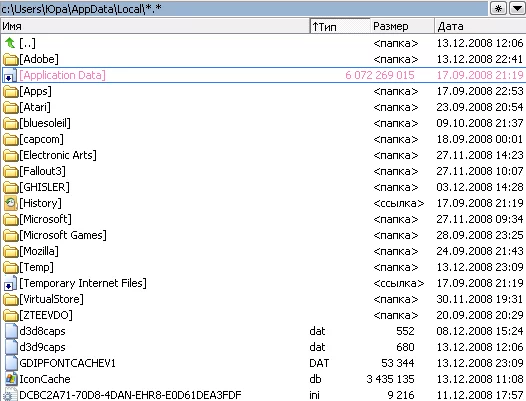The height and width of the screenshot is (401, 526).
Task: Click the asterisk favorites button in path bar
Action: click(498, 9)
